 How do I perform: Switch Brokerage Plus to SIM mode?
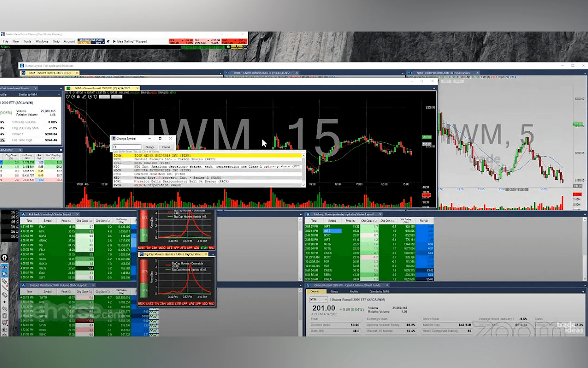pyautogui.click(x=98, y=43)
